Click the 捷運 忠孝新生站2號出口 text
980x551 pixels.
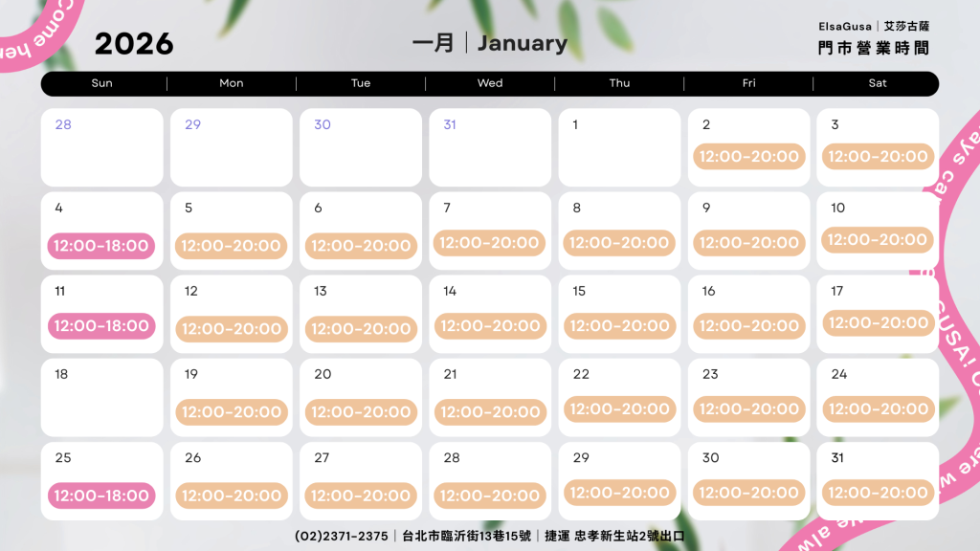(615, 536)
